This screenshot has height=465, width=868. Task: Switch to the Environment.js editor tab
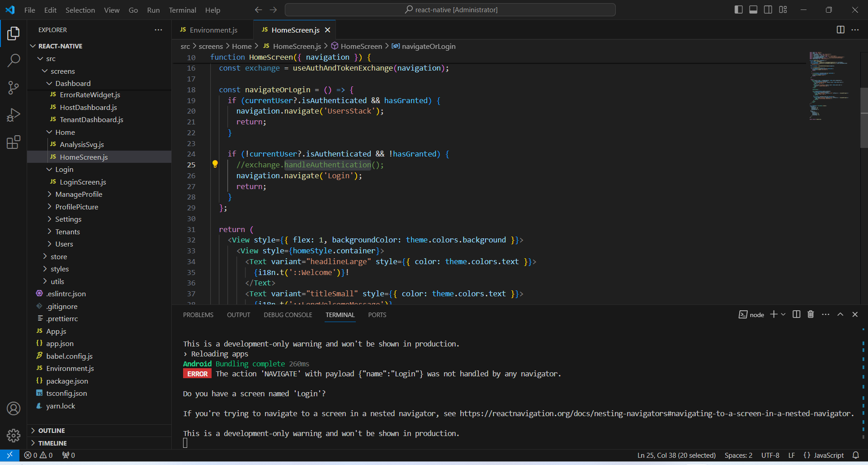pos(213,30)
